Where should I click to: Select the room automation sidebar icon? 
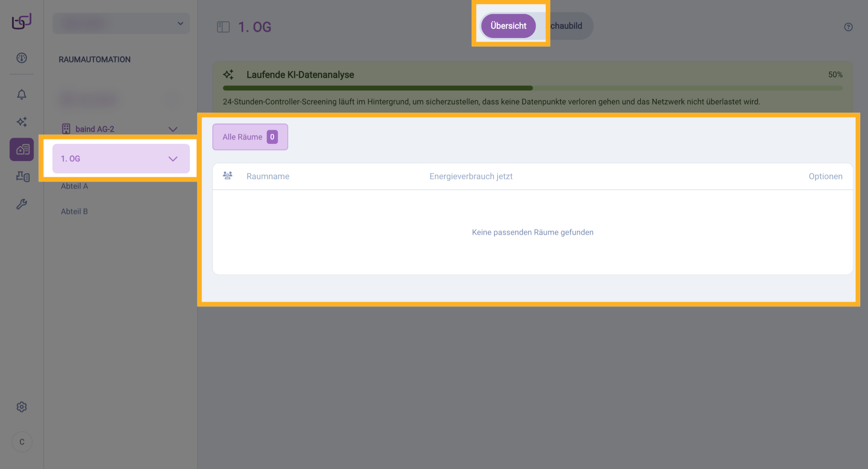point(22,150)
